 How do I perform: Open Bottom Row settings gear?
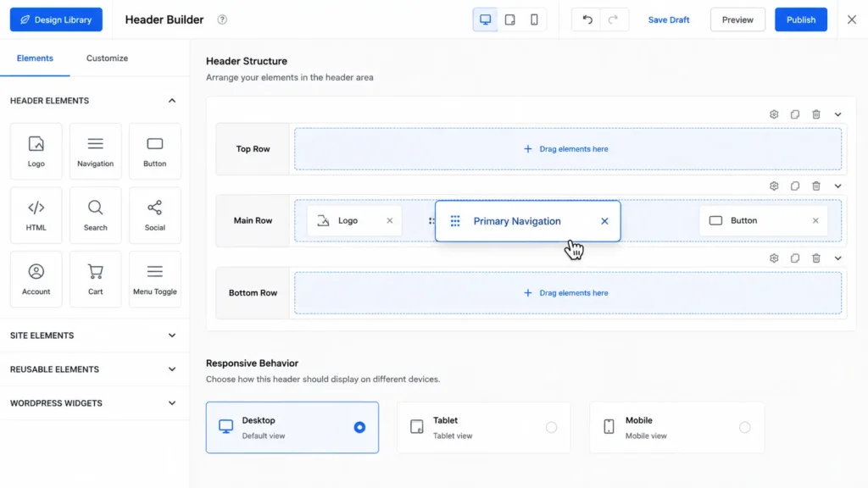tap(774, 258)
